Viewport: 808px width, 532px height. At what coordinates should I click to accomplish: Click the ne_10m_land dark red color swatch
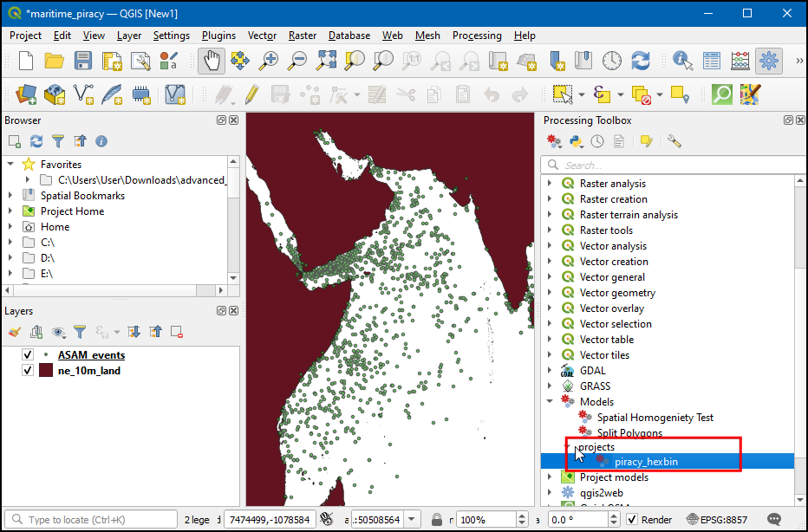pos(46,370)
